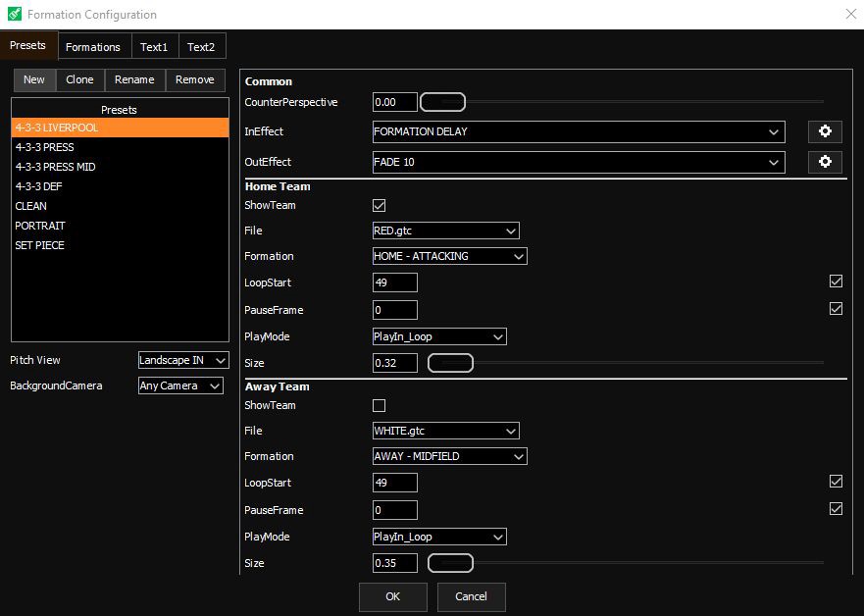864x616 pixels.
Task: Click the CounterPerspective slider handle
Action: click(442, 102)
